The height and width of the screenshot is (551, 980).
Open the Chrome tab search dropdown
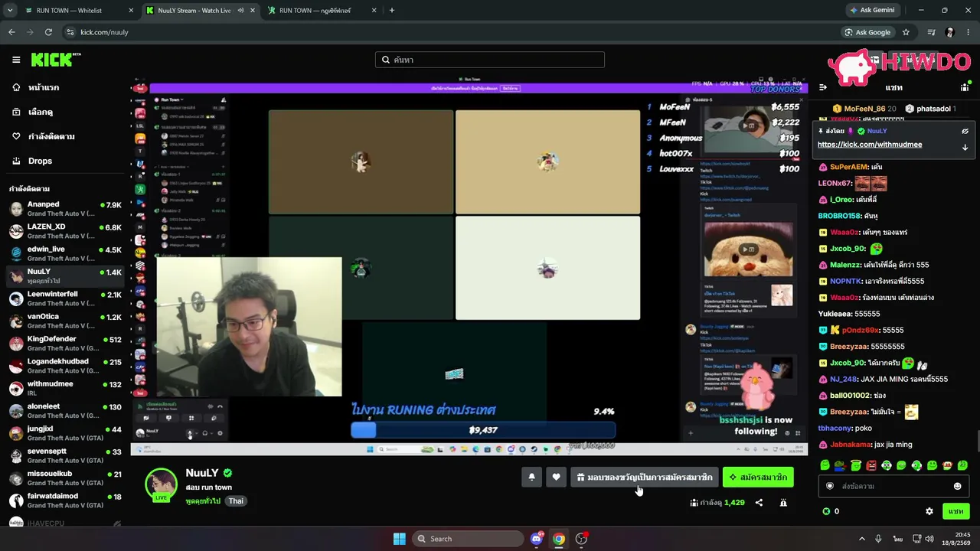click(10, 11)
